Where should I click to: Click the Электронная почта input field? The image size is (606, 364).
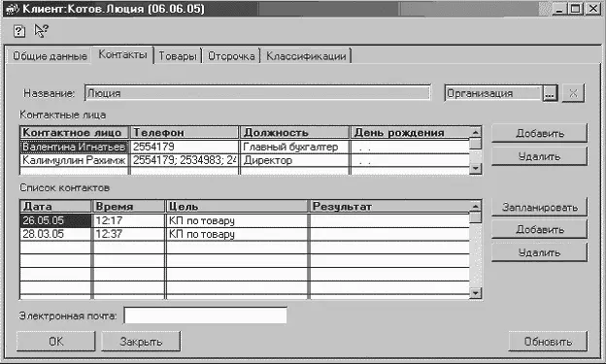pos(205,315)
